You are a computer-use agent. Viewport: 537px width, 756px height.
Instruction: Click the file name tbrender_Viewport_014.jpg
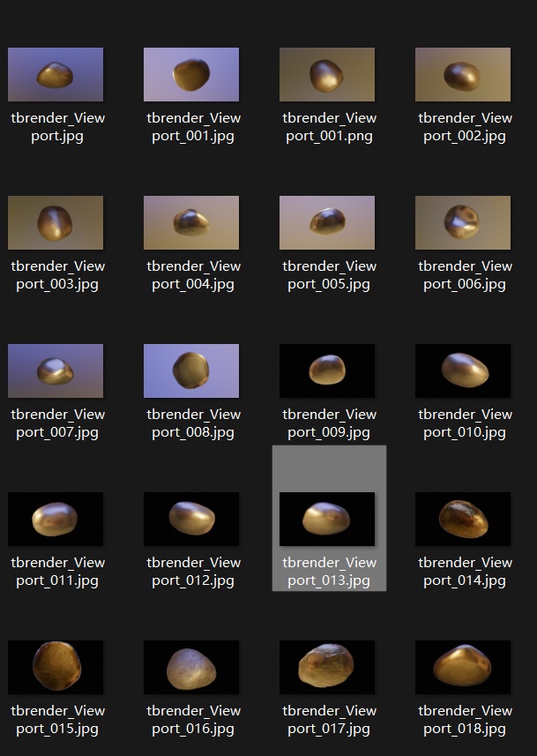(x=466, y=572)
